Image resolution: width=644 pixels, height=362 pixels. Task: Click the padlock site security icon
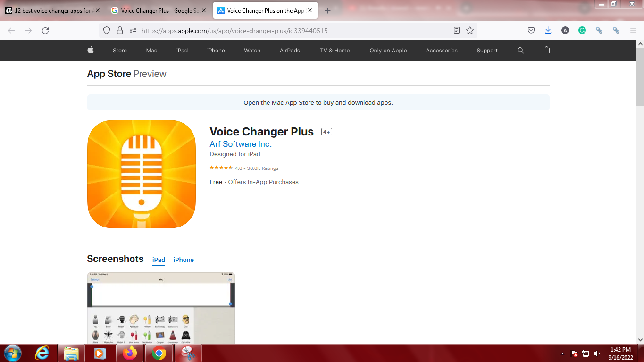point(120,30)
